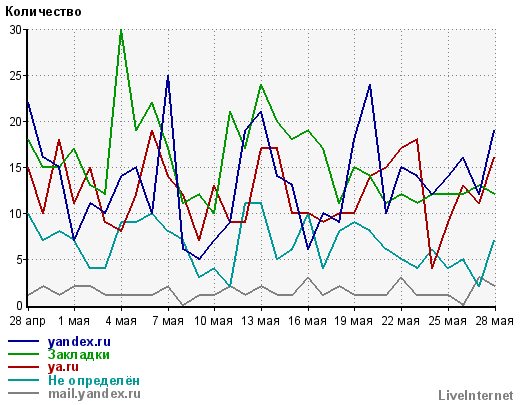Click the blue line swatch beside yandex.ru
Screen dimensions: 520x405
tap(23, 341)
